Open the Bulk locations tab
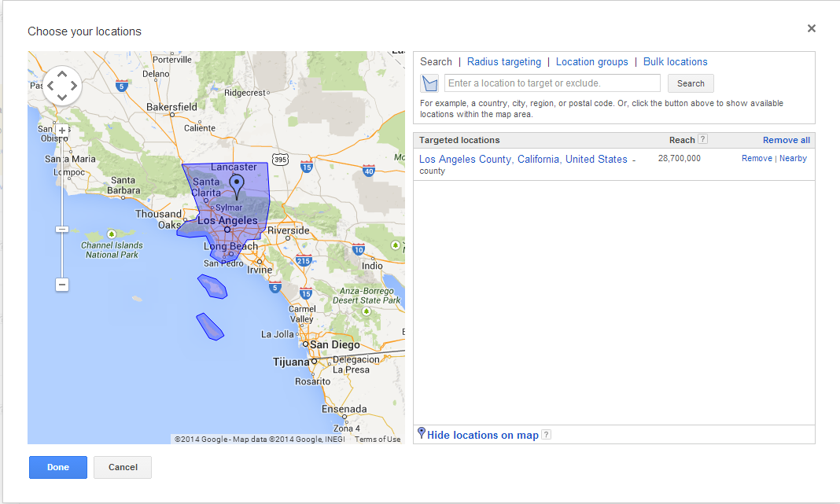The height and width of the screenshot is (504, 840). coord(676,62)
